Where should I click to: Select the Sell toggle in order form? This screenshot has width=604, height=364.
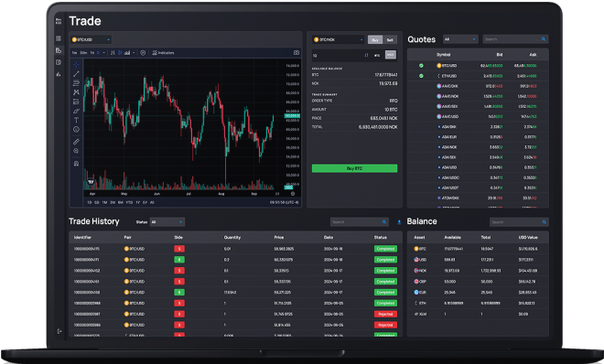pyautogui.click(x=390, y=39)
